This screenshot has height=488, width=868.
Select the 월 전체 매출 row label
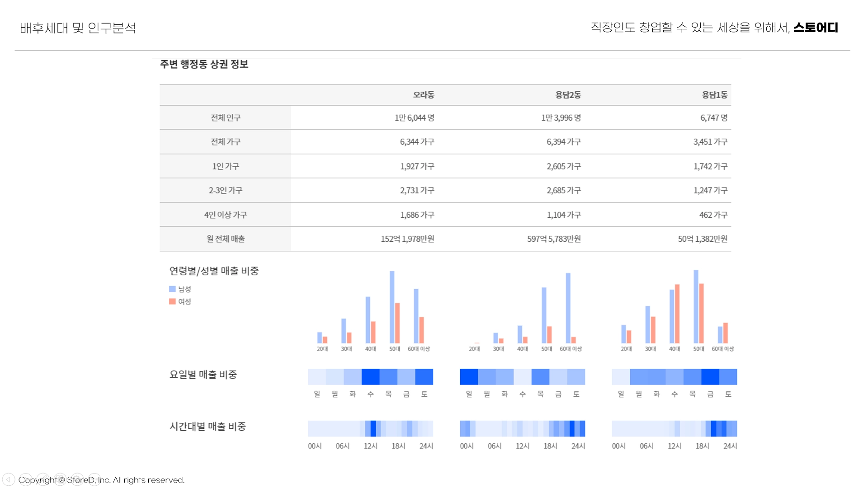pos(225,239)
